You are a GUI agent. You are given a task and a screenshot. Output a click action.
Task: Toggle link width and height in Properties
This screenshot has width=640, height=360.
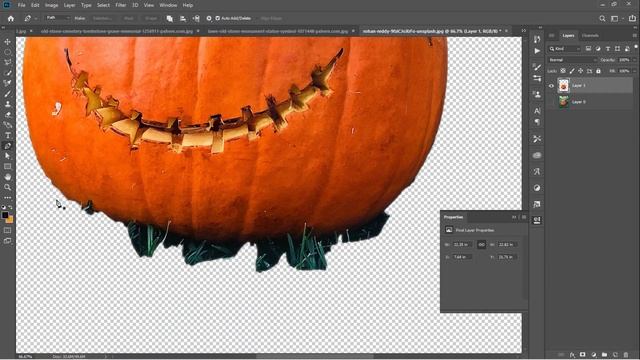[482, 244]
